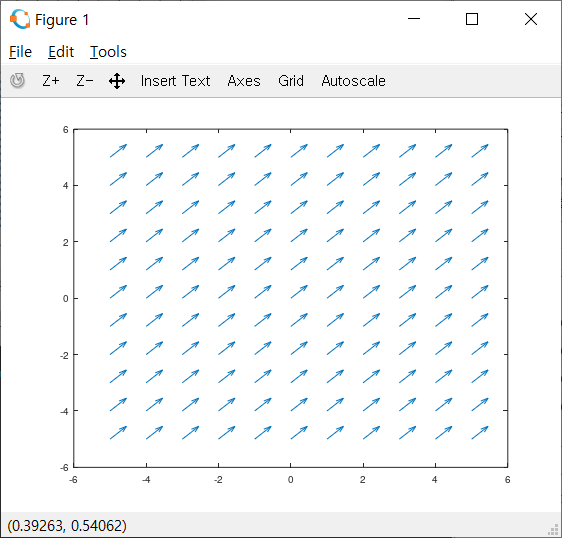
Task: Click the window resize grip in the corner
Action: (x=554, y=530)
